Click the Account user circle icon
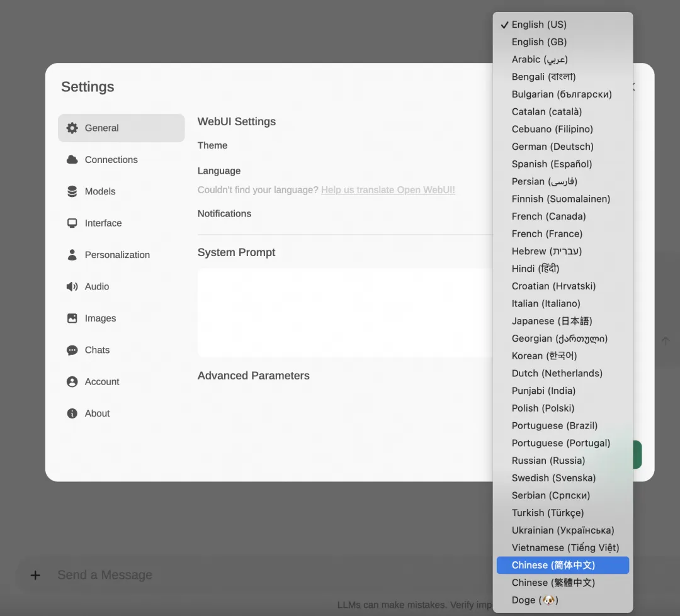 (72, 381)
